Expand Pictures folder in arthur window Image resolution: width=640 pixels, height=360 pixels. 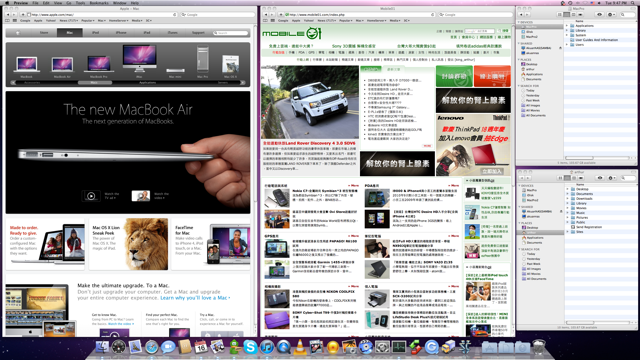tap(567, 218)
